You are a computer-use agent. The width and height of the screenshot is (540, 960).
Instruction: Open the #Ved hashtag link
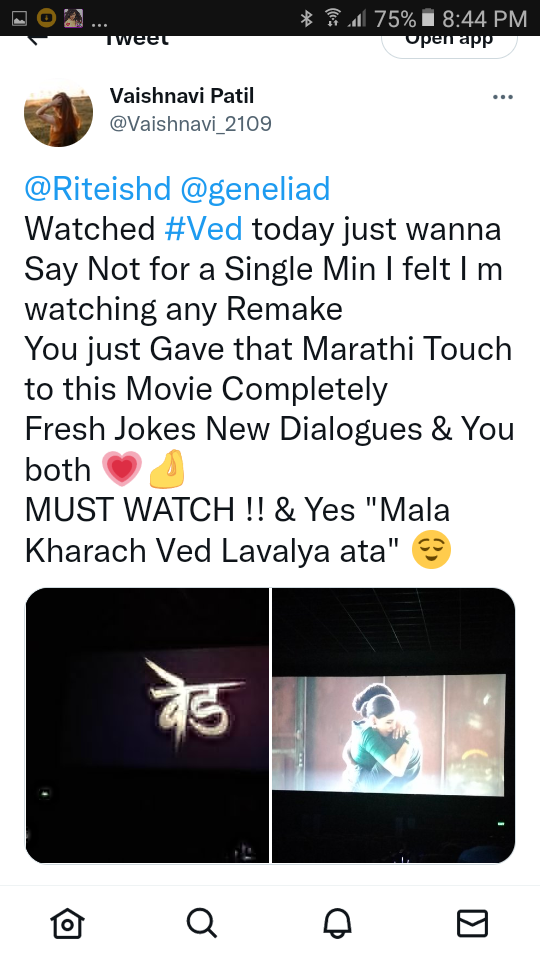click(203, 229)
